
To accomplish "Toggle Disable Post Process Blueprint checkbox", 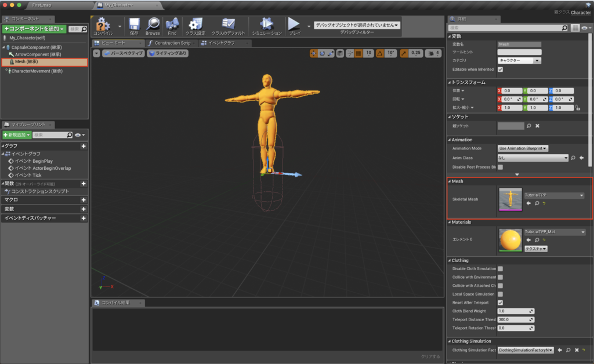I will click(x=501, y=167).
